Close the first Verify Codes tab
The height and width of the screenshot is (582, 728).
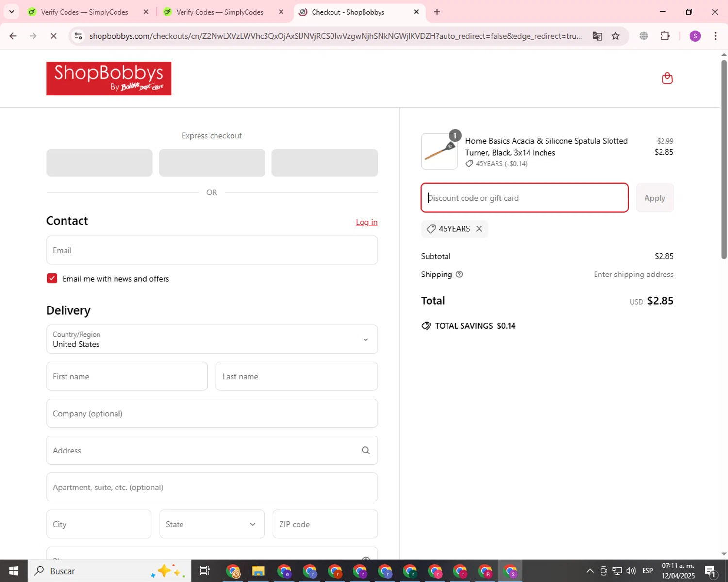pyautogui.click(x=146, y=12)
